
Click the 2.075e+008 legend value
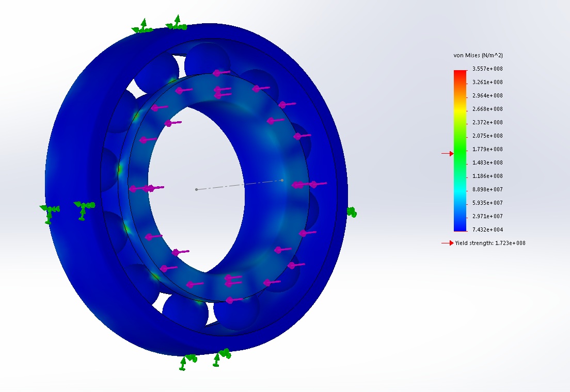pyautogui.click(x=487, y=136)
